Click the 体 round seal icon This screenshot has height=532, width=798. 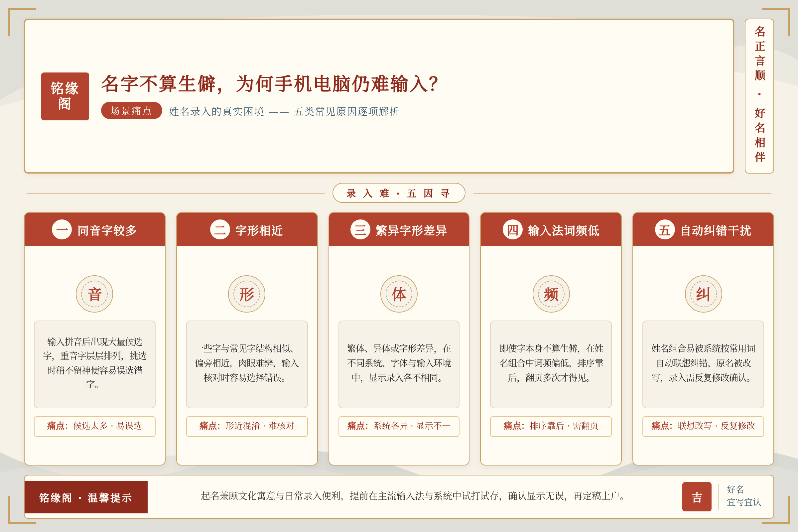[x=399, y=294]
